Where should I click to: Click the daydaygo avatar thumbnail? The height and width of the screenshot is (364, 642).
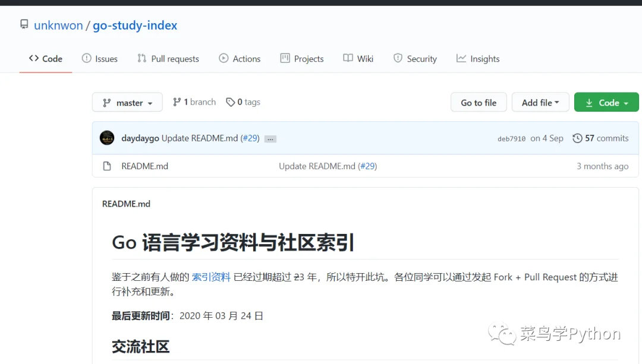107,138
